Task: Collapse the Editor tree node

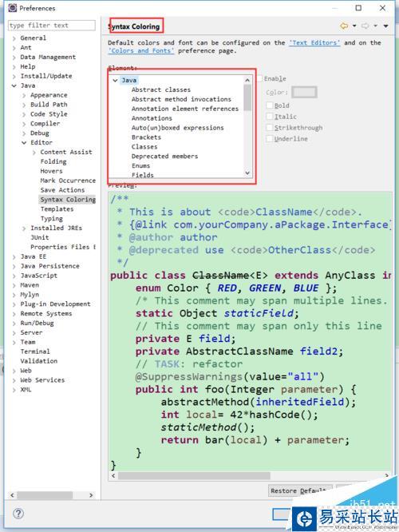Action: (x=24, y=143)
